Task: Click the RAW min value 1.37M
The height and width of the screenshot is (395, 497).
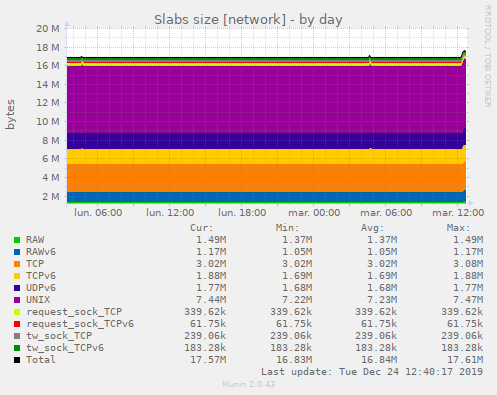Action: click(x=297, y=240)
